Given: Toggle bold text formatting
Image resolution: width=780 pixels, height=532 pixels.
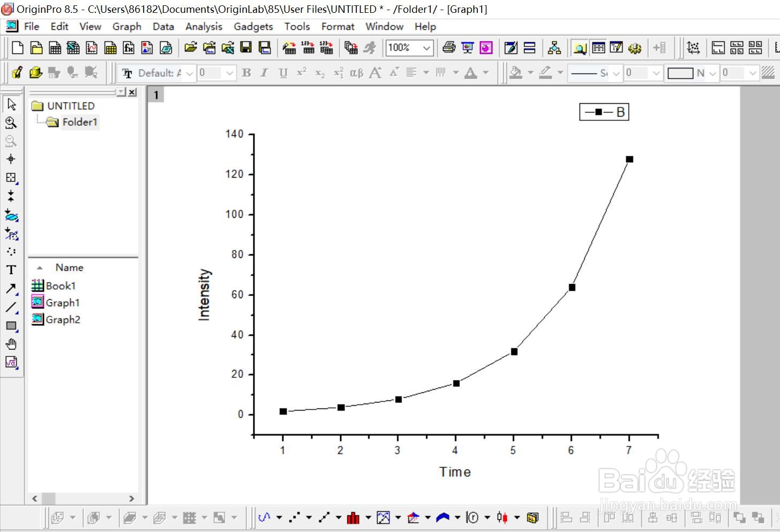Looking at the screenshot, I should coord(246,73).
